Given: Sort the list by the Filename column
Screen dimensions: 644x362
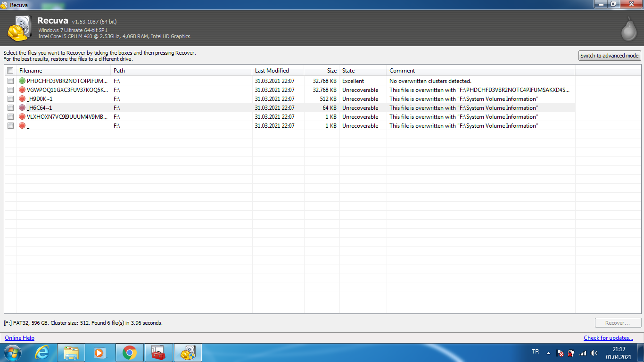Looking at the screenshot, I should (x=64, y=71).
